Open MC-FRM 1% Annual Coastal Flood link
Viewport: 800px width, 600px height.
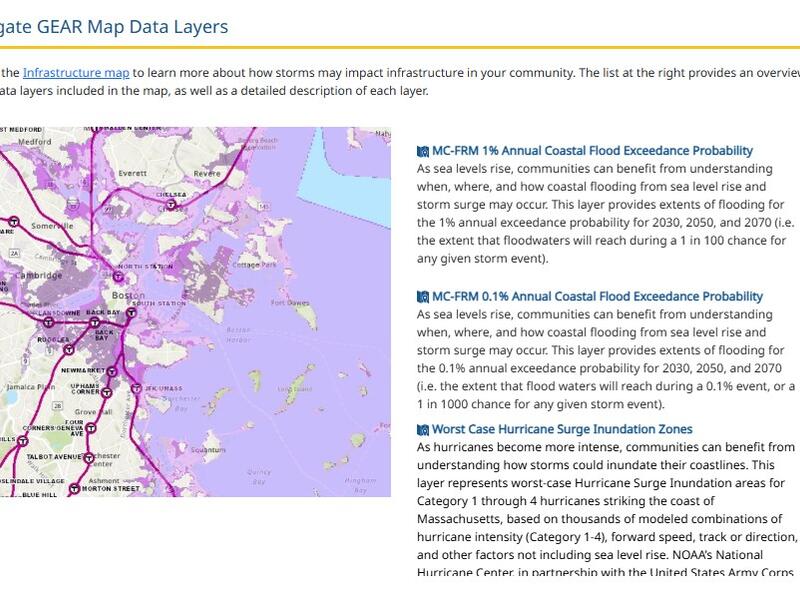pos(596,152)
